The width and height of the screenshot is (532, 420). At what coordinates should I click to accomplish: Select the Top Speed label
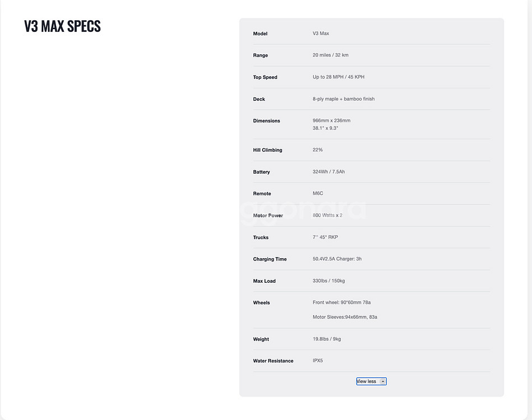tap(265, 77)
